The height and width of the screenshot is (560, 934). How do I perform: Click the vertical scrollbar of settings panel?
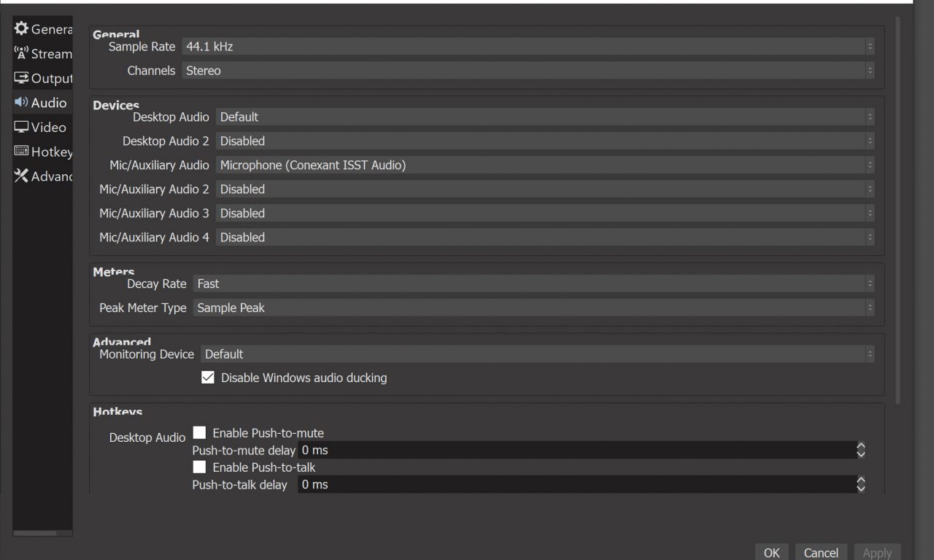click(897, 211)
